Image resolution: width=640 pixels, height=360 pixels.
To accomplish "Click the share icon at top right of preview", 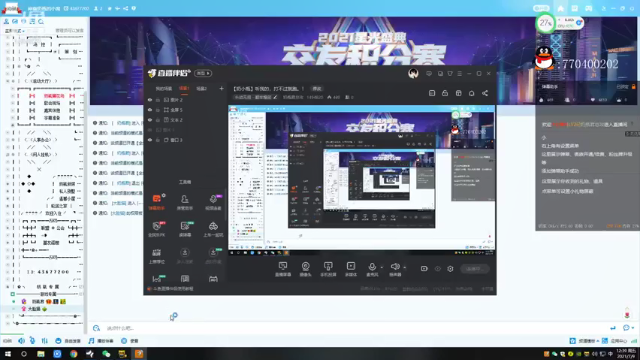I will click(485, 93).
